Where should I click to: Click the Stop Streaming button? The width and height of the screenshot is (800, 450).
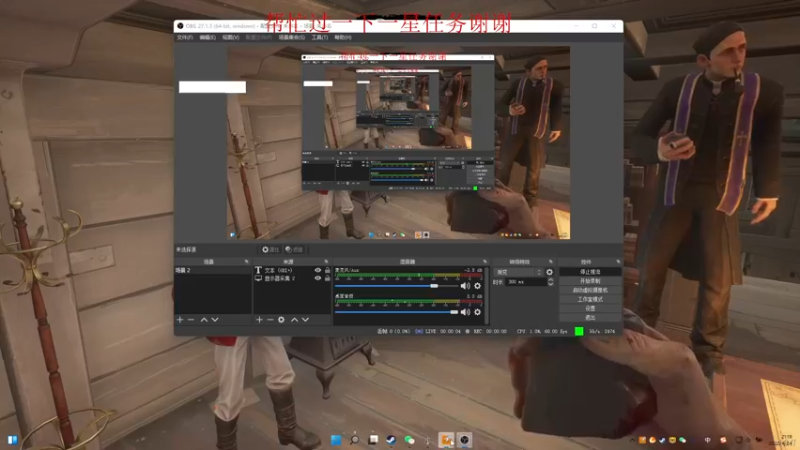[590, 272]
